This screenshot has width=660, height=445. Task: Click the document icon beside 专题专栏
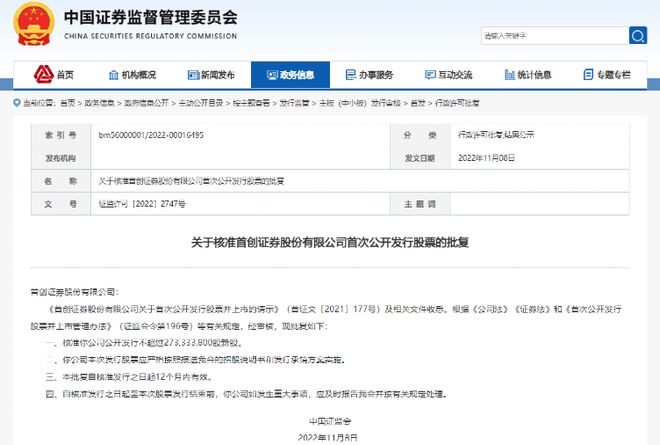coord(588,75)
